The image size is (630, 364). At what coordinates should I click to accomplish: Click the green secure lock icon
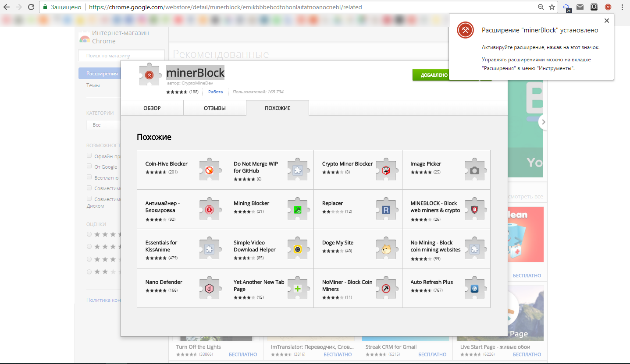(45, 7)
